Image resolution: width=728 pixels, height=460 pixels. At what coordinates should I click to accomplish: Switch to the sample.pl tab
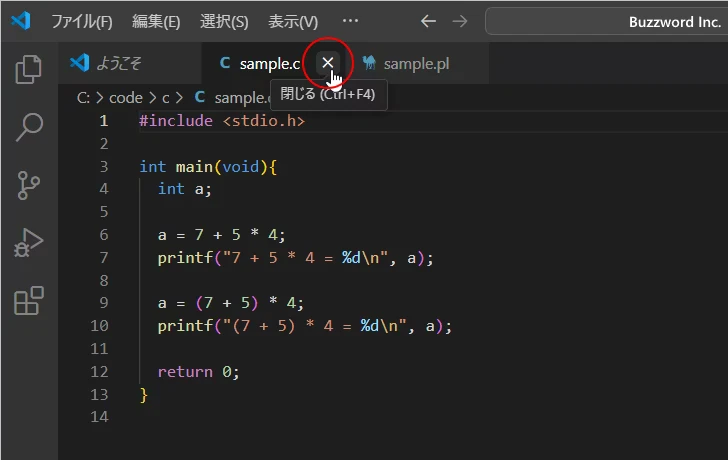[416, 63]
